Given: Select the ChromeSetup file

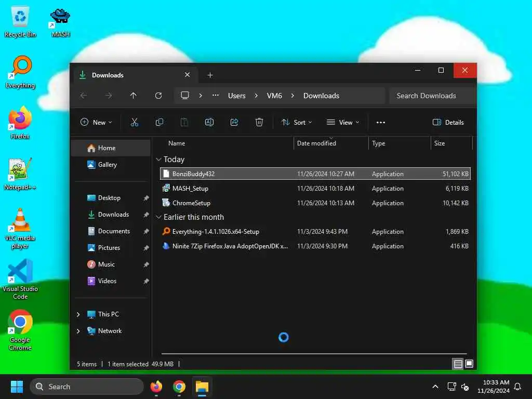Looking at the screenshot, I should 315,203.
